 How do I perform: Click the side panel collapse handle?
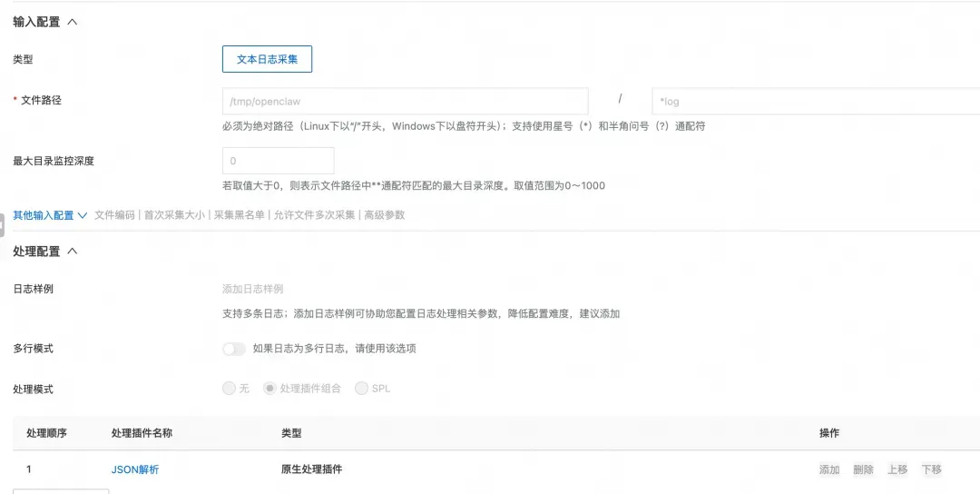[x=2, y=225]
